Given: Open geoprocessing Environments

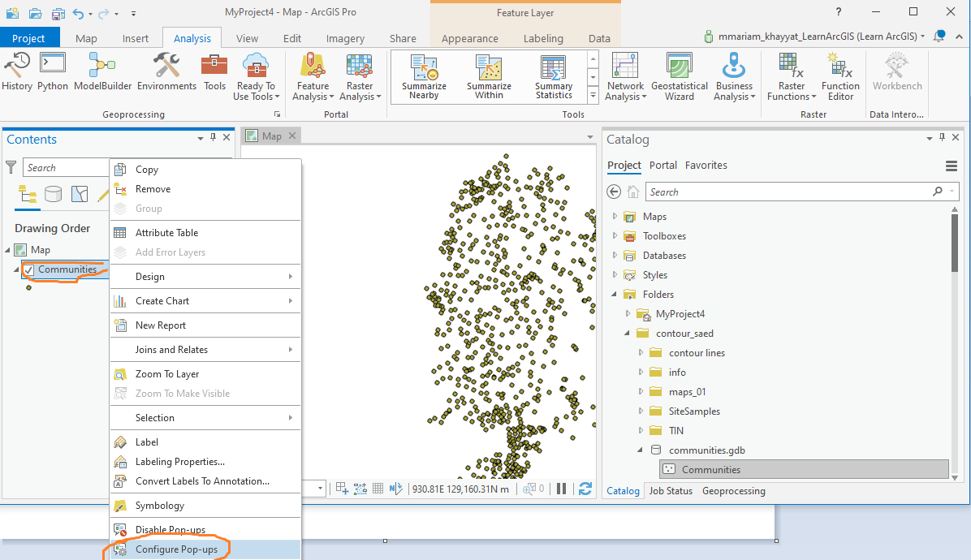Looking at the screenshot, I should (166, 71).
